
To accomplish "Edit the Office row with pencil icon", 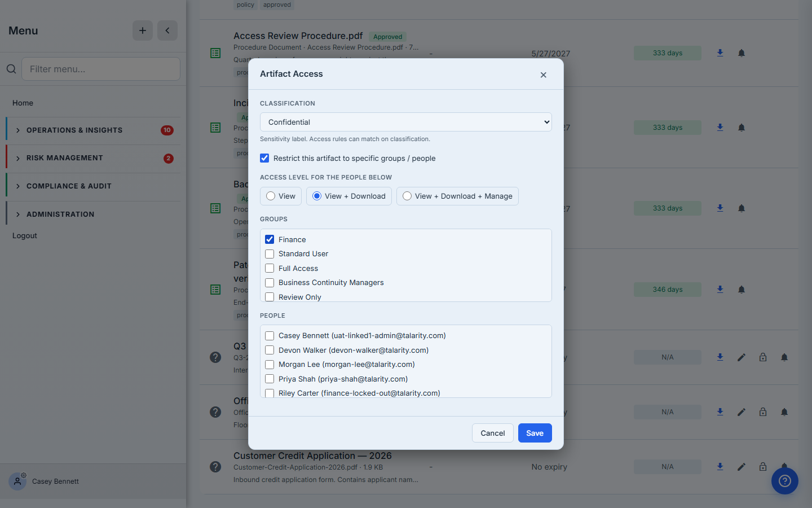I will click(742, 412).
